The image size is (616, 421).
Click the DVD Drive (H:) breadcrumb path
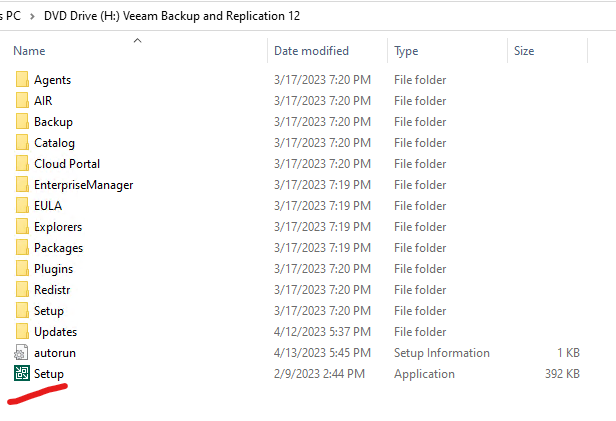[x=170, y=16]
